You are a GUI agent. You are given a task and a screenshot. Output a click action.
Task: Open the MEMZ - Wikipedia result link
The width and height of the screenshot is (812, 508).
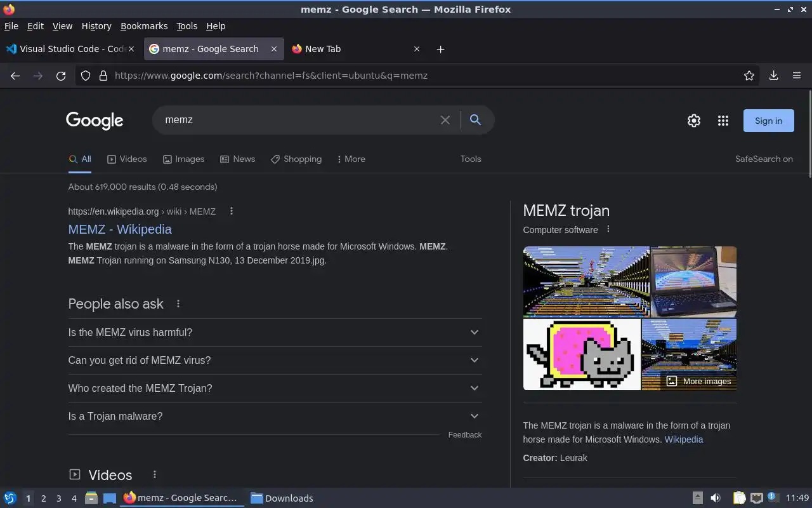pos(120,229)
